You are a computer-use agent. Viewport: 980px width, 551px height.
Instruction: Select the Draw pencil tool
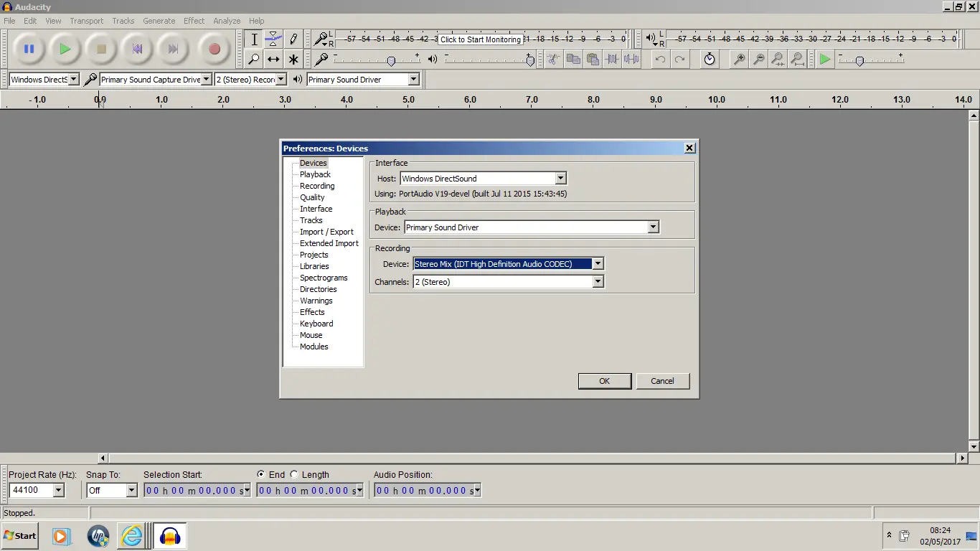[293, 39]
